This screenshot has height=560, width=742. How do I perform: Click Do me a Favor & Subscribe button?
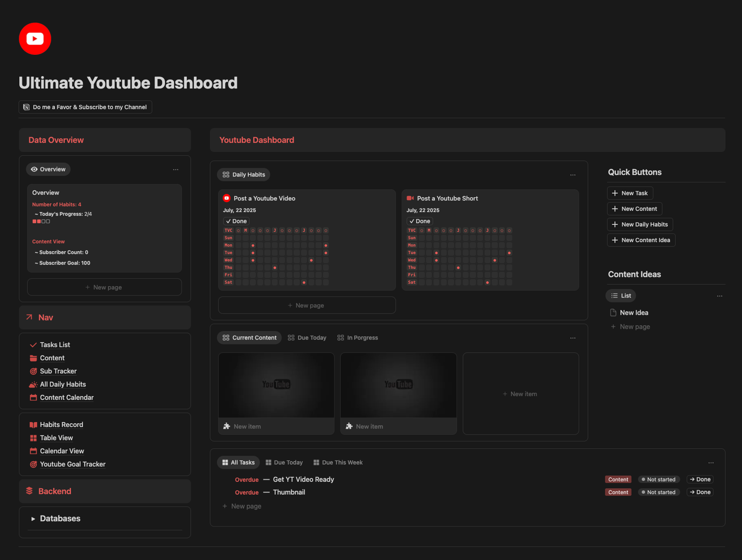click(85, 107)
